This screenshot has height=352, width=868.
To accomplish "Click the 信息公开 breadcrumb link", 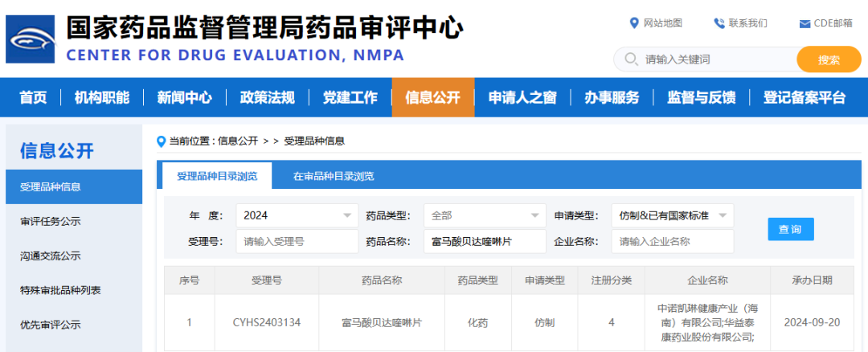I will pyautogui.click(x=238, y=141).
